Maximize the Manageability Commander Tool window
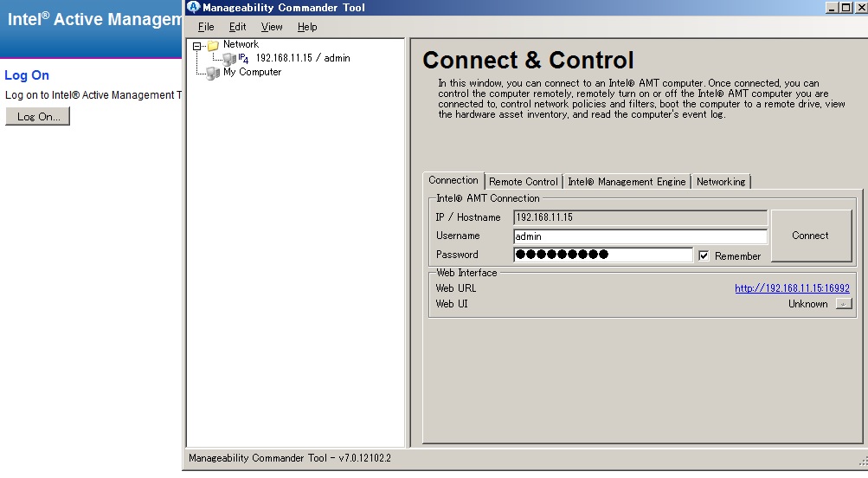 pos(845,7)
